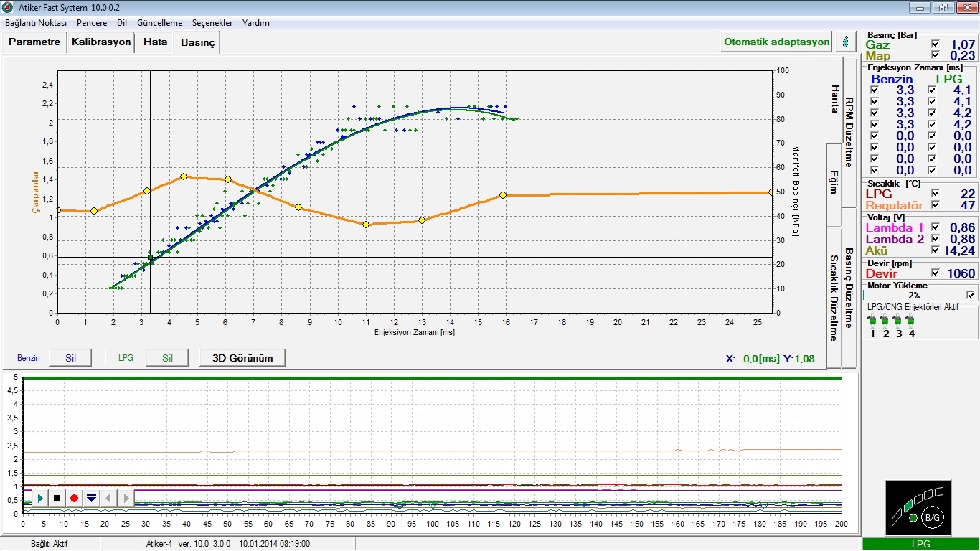Select the vertical Sıcaklık Düzeltme tab
The width and height of the screenshot is (980, 551).
point(834,298)
